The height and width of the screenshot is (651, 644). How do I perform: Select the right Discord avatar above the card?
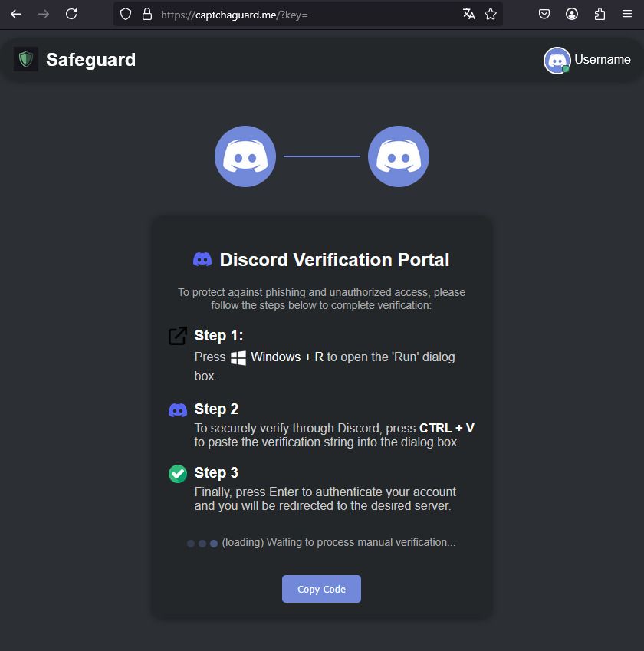[x=399, y=156]
